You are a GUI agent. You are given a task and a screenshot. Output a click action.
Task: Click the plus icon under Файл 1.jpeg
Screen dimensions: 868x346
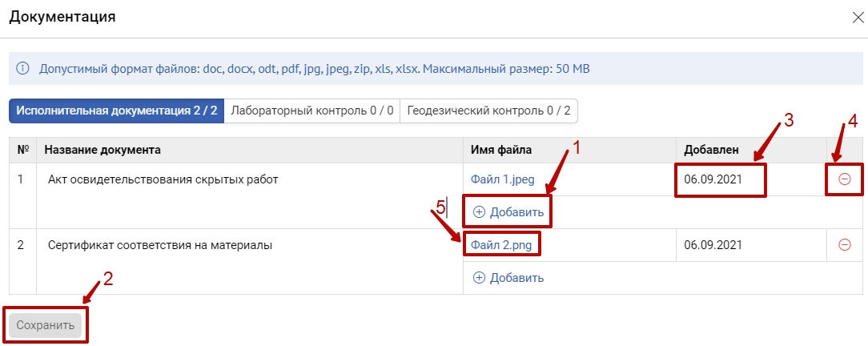[x=479, y=212]
